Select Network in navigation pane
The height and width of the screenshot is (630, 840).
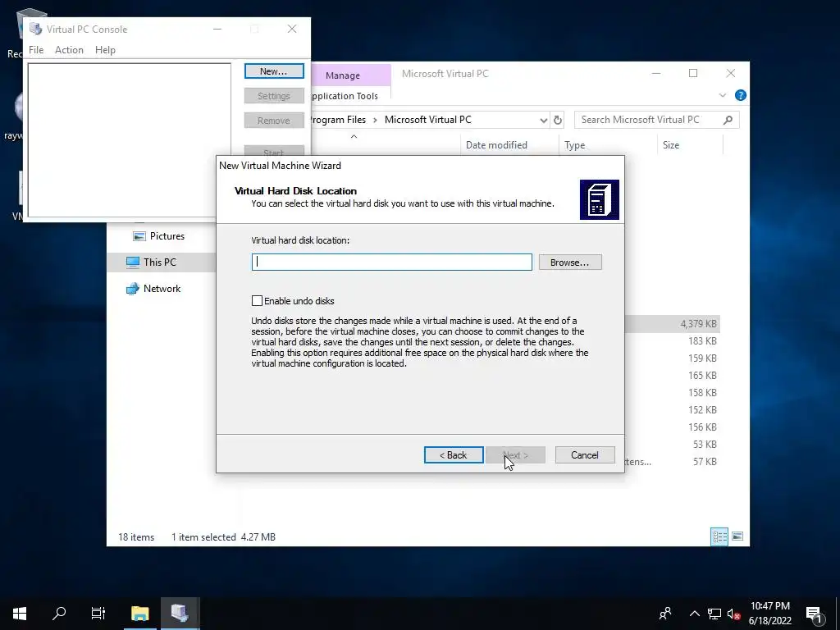pyautogui.click(x=162, y=288)
